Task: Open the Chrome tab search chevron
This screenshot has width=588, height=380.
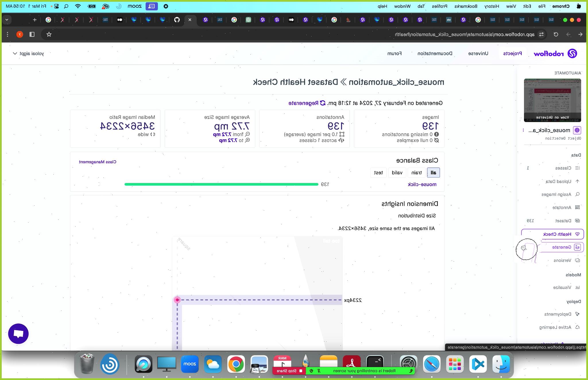Action: 7,20
